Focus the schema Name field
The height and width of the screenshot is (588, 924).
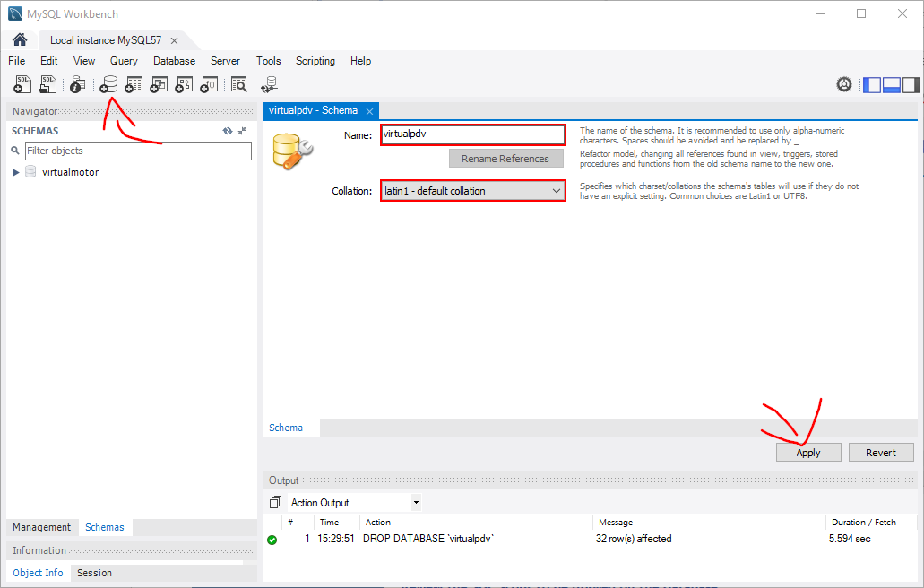pyautogui.click(x=473, y=134)
